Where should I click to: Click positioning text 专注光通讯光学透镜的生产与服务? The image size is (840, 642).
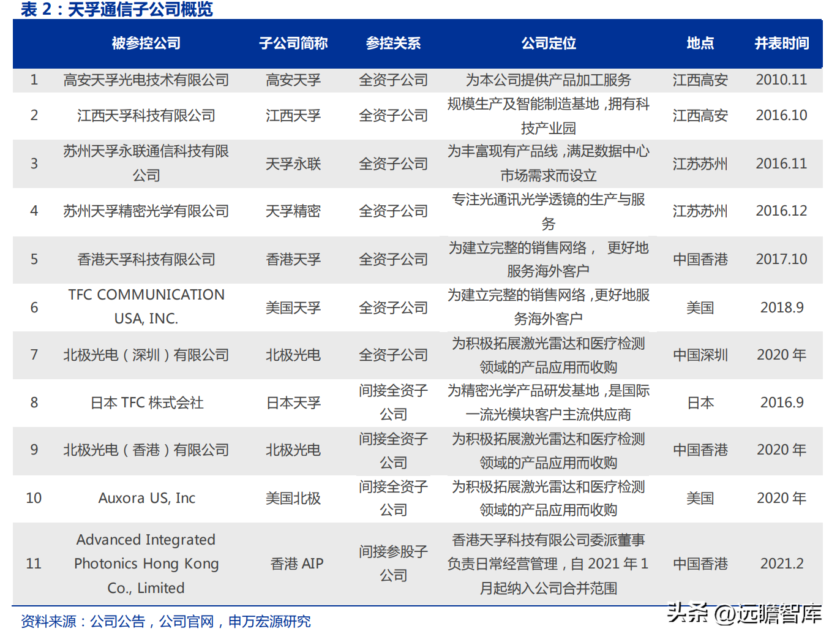click(x=549, y=211)
